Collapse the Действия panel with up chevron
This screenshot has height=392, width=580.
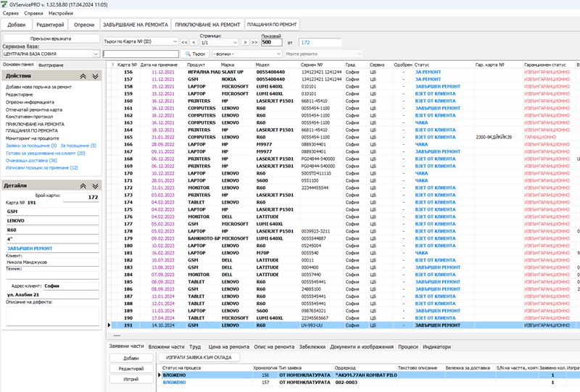83,76
